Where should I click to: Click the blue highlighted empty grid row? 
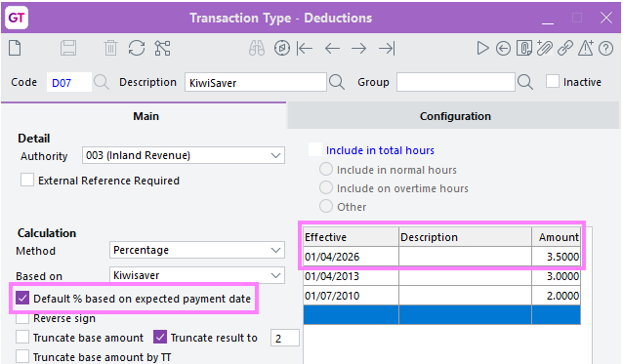[x=441, y=315]
